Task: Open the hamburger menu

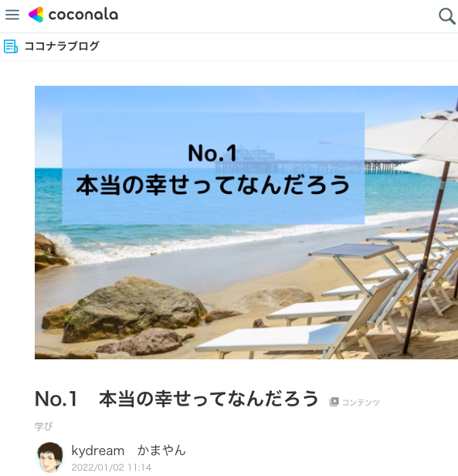Action: [12, 15]
